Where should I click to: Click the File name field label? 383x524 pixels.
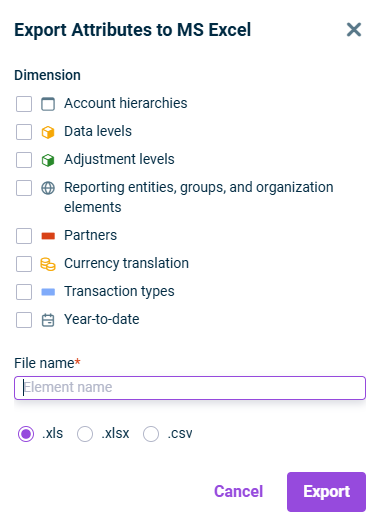[47, 363]
